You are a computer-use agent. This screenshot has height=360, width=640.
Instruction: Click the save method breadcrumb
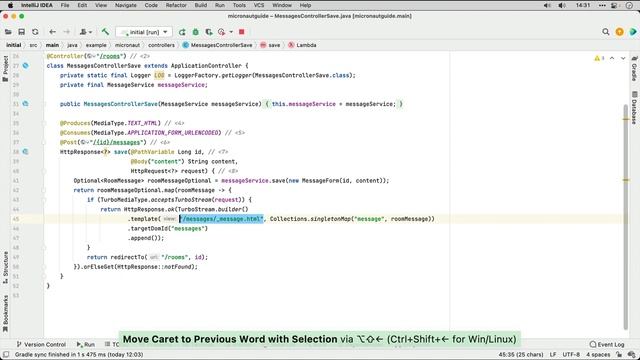(x=270, y=45)
